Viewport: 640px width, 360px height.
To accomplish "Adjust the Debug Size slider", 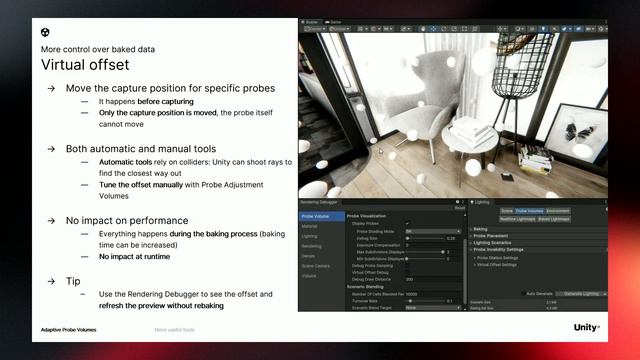I will [x=424, y=238].
